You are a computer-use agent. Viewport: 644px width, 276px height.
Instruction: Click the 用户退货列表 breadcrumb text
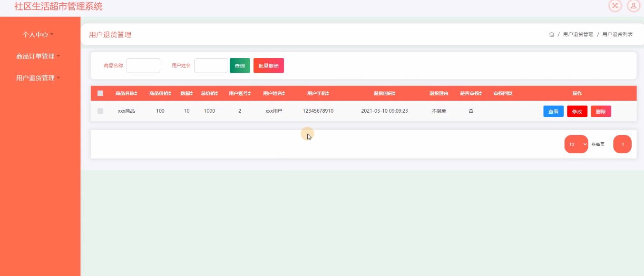(x=617, y=34)
